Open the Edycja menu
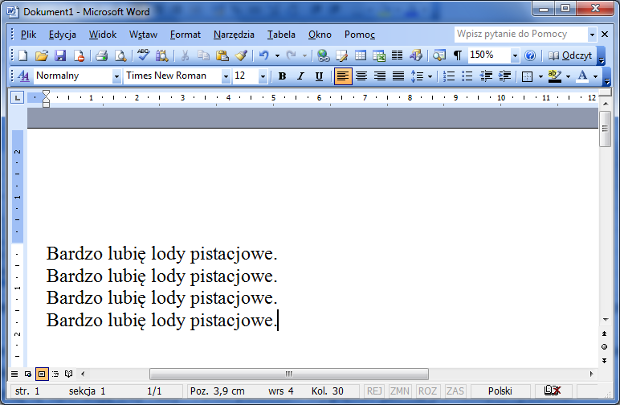Viewport: 620px width, 405px height. click(62, 35)
